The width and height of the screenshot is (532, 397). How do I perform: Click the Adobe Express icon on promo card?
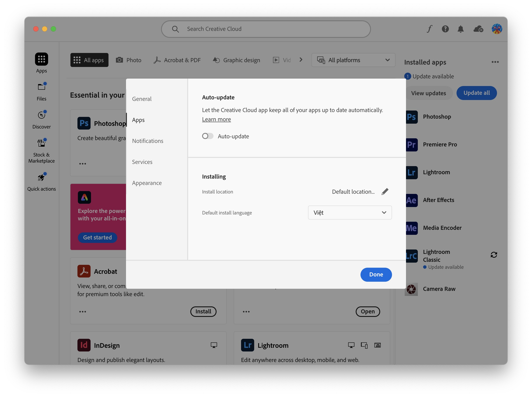tap(84, 198)
